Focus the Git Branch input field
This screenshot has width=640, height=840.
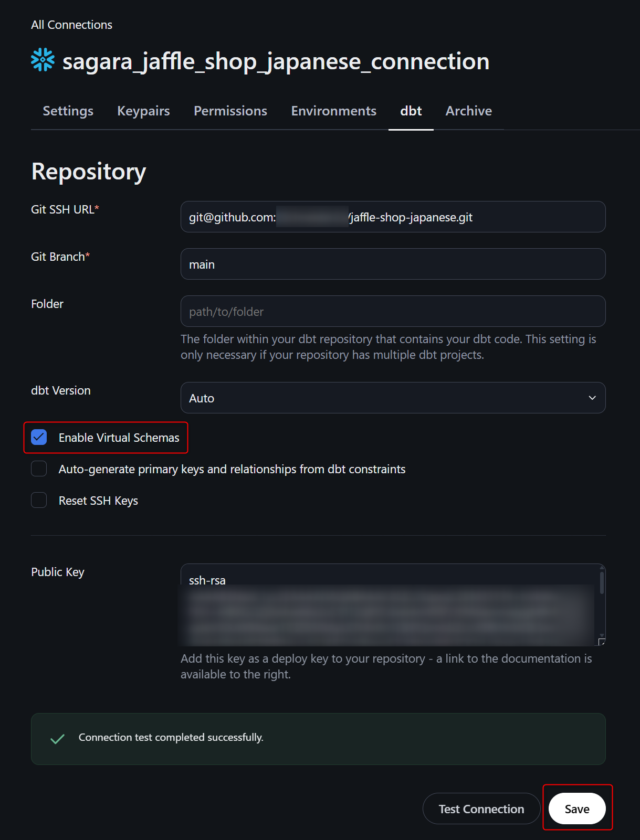pos(392,264)
